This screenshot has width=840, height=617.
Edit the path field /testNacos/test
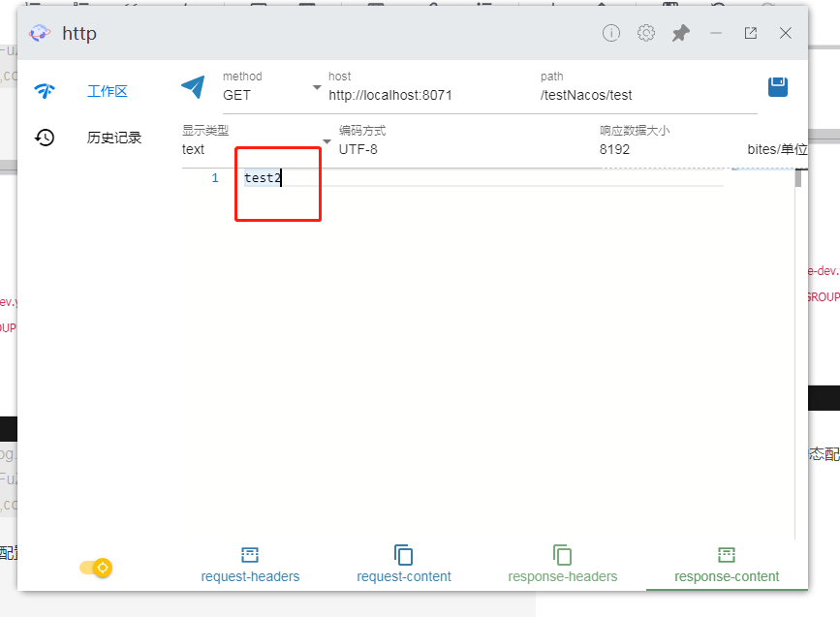point(586,95)
